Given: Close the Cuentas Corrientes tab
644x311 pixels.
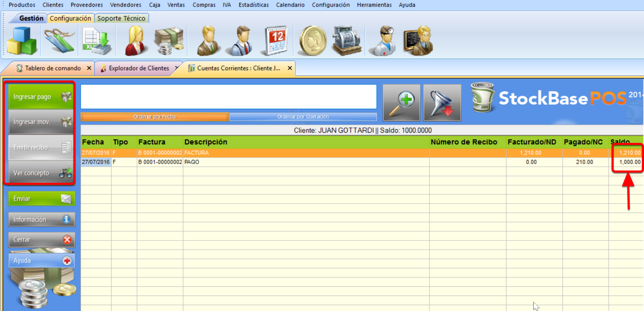Looking at the screenshot, I should click(x=290, y=68).
